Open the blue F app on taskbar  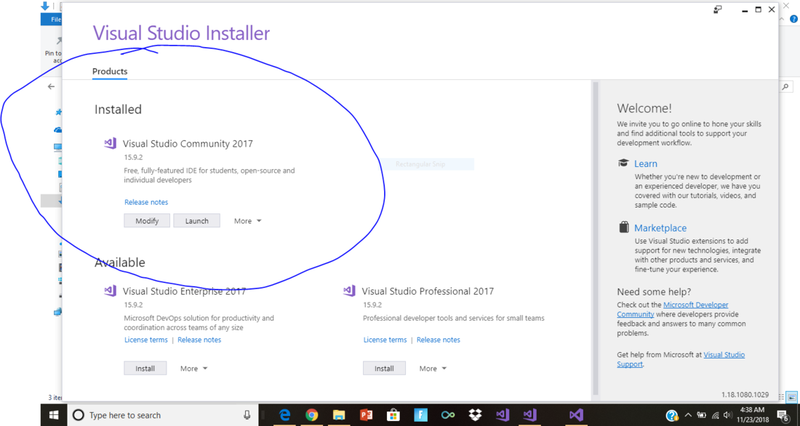pyautogui.click(x=420, y=415)
